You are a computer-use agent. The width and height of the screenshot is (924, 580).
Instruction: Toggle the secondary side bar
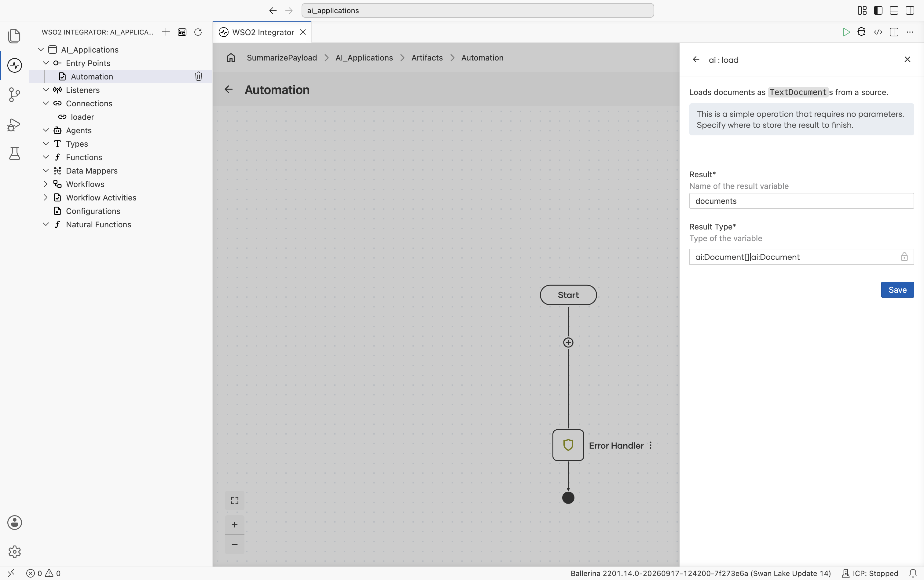click(x=910, y=10)
